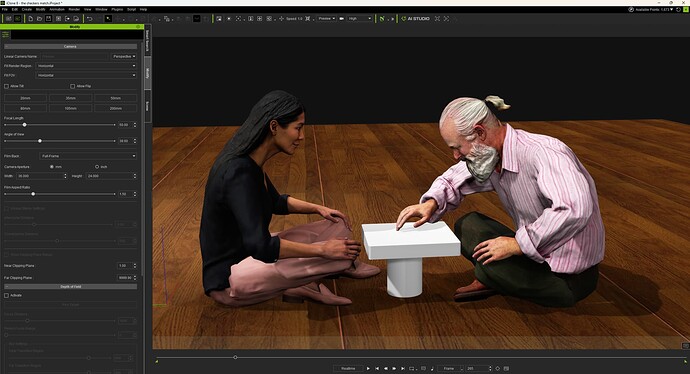
Task: Click the Export icon in the toolbar
Action: 67,18
